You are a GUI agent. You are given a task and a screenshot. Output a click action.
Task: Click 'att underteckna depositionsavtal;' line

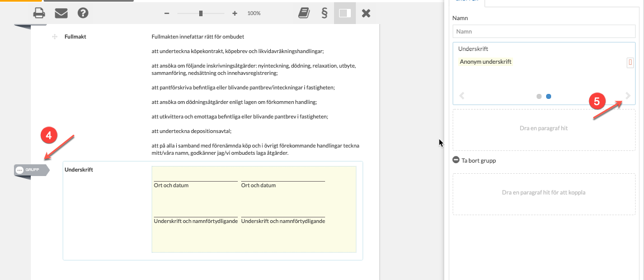(192, 131)
